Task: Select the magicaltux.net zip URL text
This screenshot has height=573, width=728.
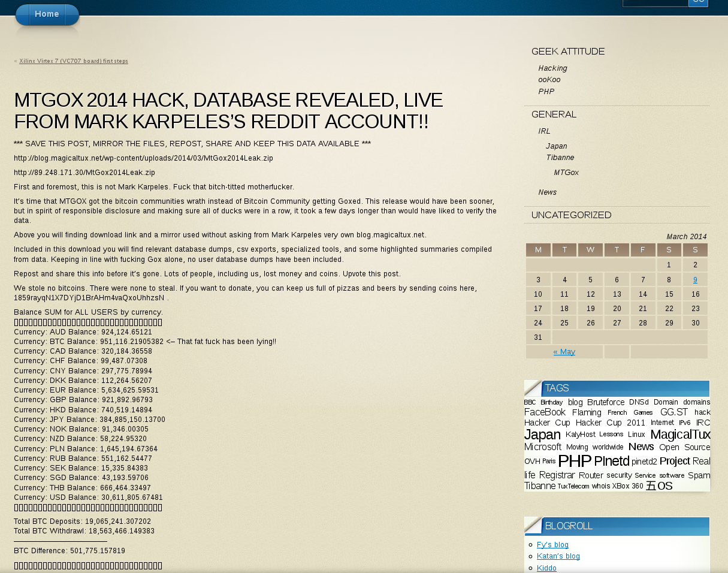Action: [x=143, y=158]
